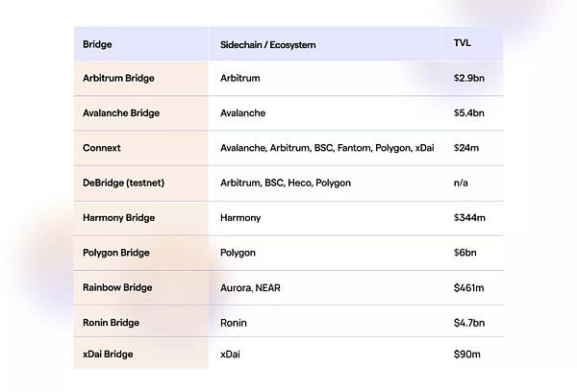Select the xDai Bridge row name
Screen dimensions: 577x392
point(109,355)
